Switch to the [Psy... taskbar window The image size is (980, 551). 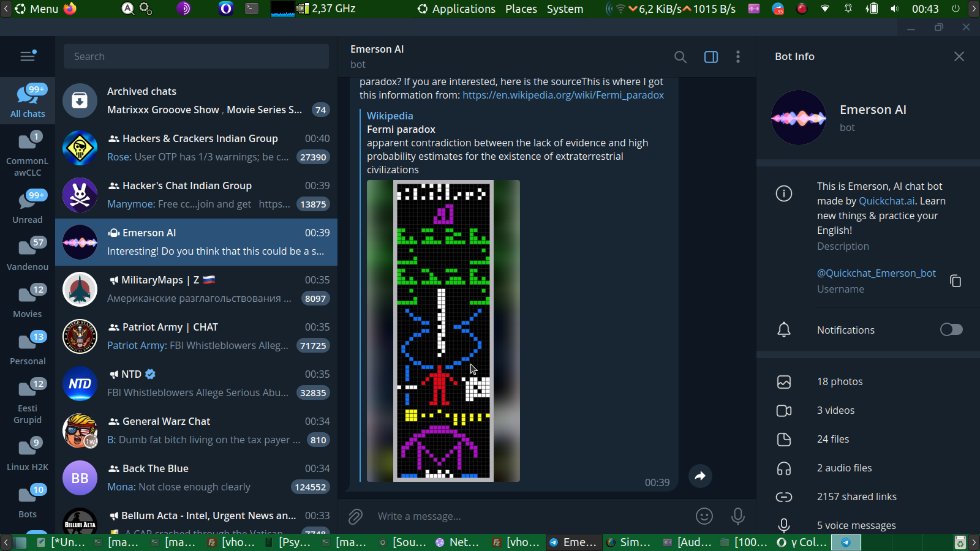tap(289, 542)
